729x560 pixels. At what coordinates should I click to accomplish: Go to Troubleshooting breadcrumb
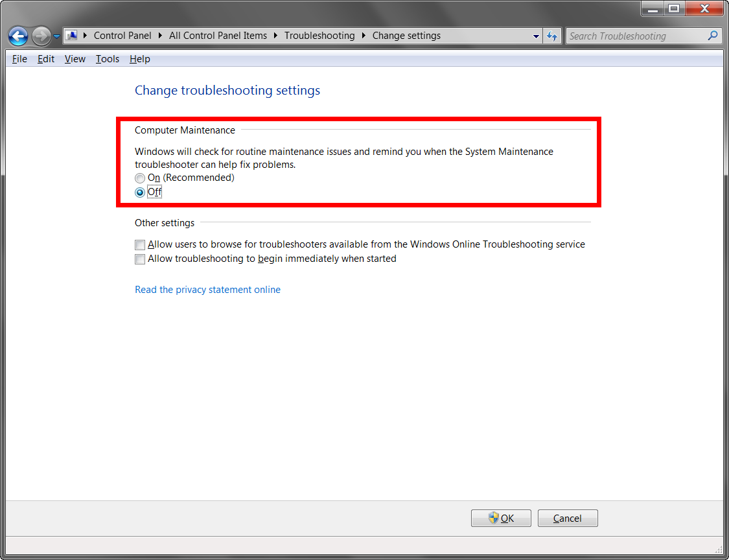pyautogui.click(x=319, y=36)
